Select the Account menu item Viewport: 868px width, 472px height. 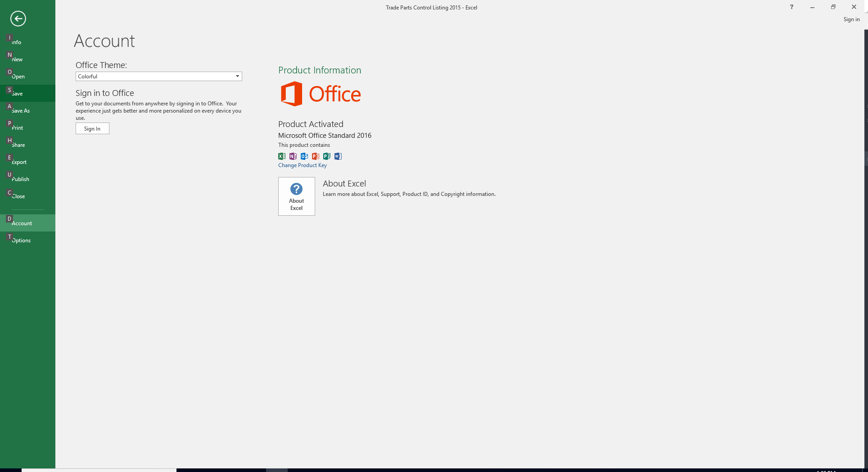pos(27,223)
